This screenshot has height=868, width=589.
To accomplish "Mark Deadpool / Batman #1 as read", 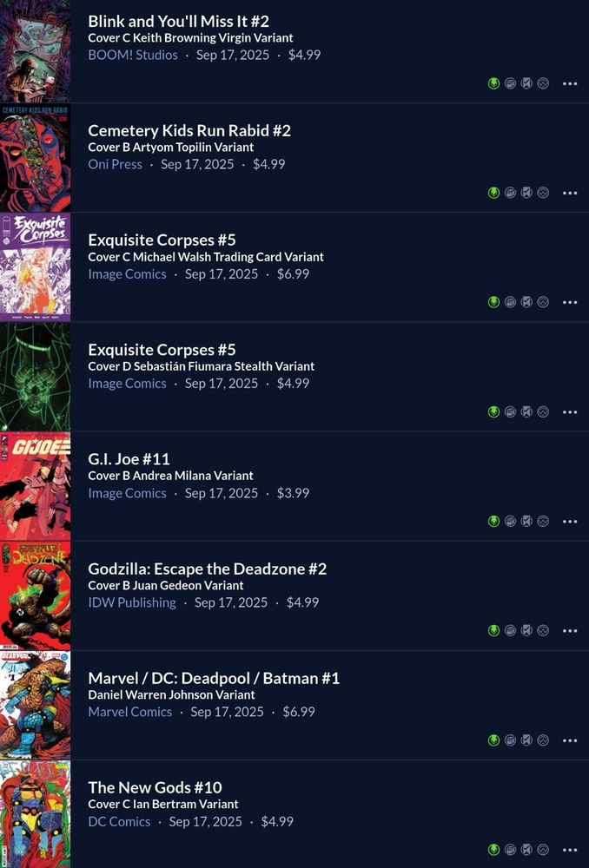I will click(527, 740).
